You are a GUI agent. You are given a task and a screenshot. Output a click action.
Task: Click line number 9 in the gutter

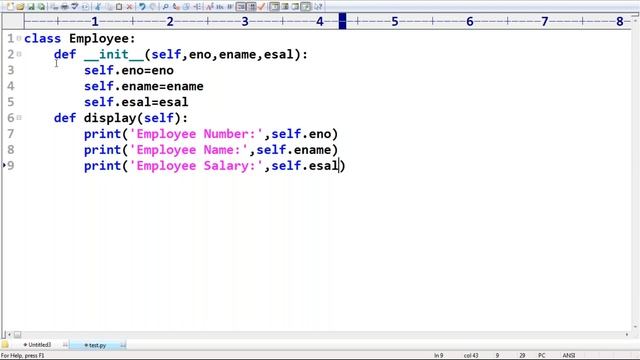click(11, 166)
